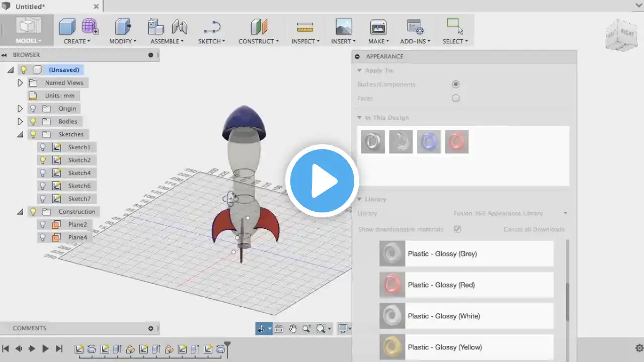Screen dimensions: 644x362
Task: Select Plastic - Glossy (Yellow) material
Action: coord(466,347)
